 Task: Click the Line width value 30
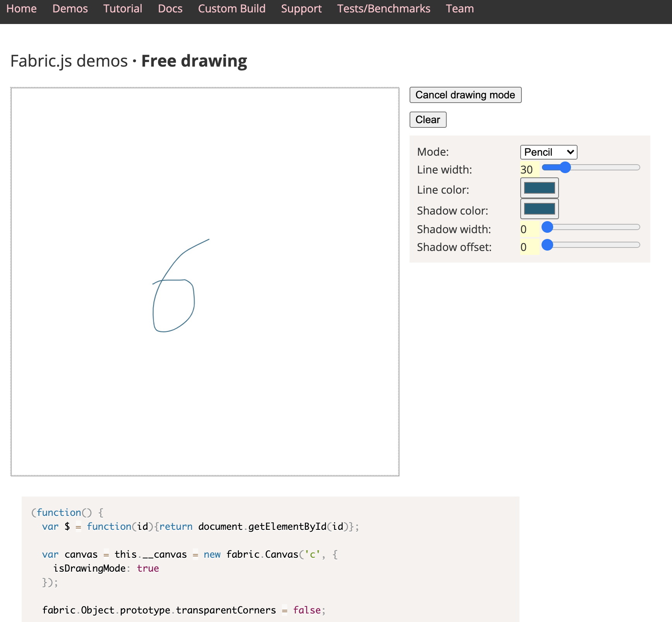pyautogui.click(x=529, y=170)
